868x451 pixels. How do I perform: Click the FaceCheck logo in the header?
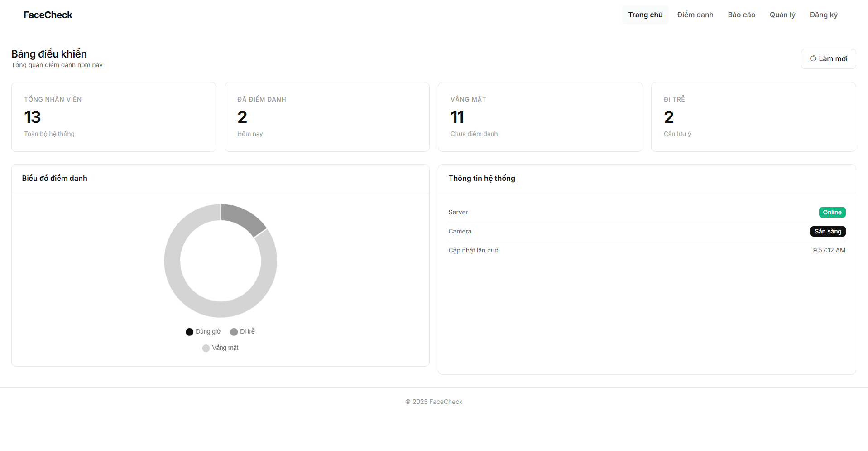(48, 15)
